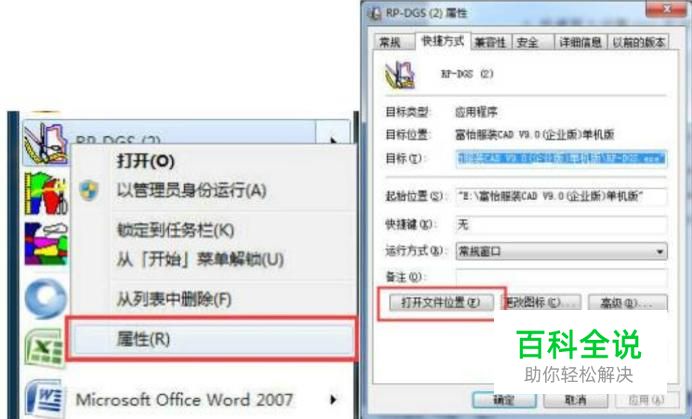Screen dimensions: 692x419
Task: Click the 打开文件位置(F) button
Action: click(x=441, y=302)
